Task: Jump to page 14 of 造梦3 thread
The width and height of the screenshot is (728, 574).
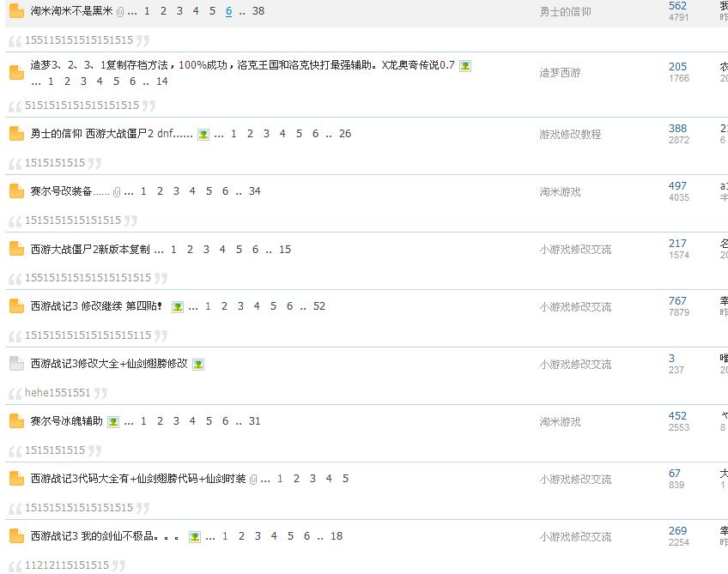Action: tap(162, 82)
